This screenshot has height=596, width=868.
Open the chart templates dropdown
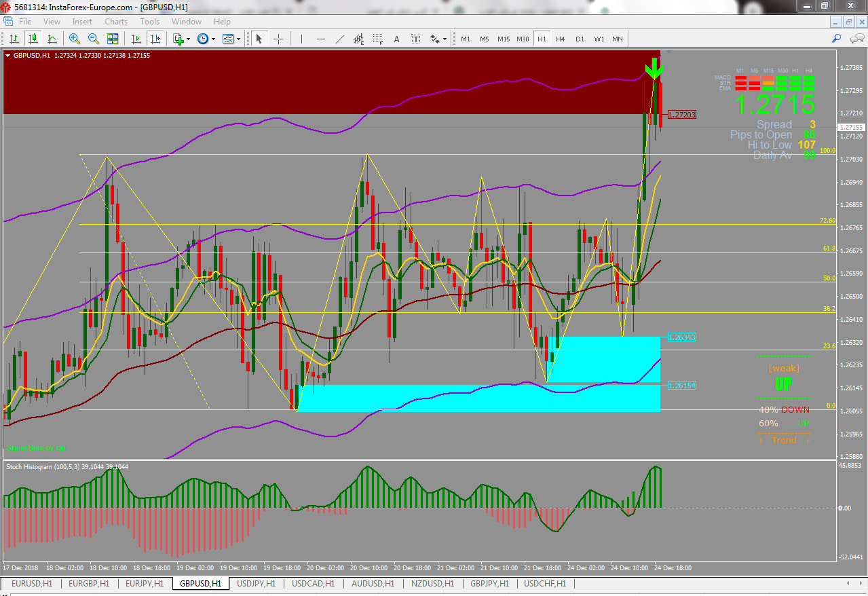coord(238,39)
